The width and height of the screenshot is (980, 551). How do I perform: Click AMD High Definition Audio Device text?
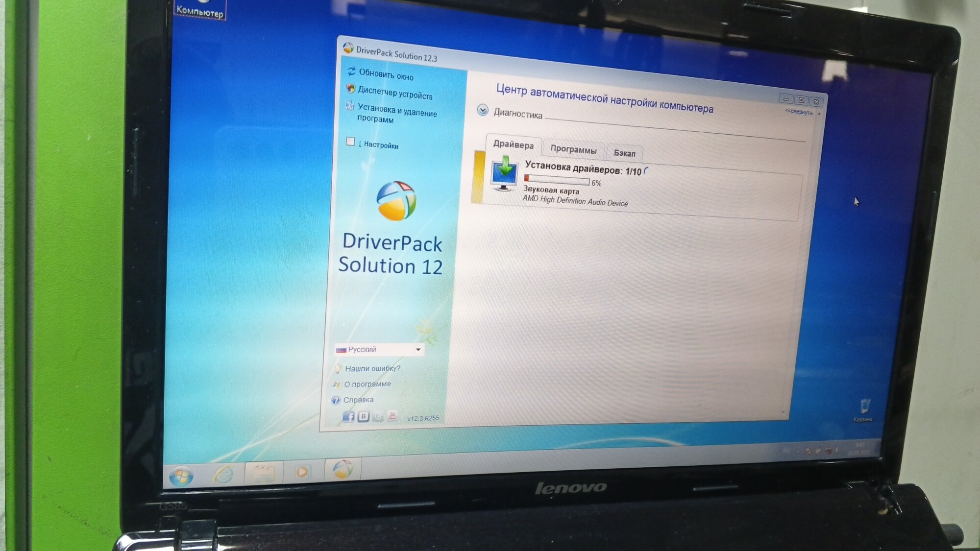click(x=575, y=200)
